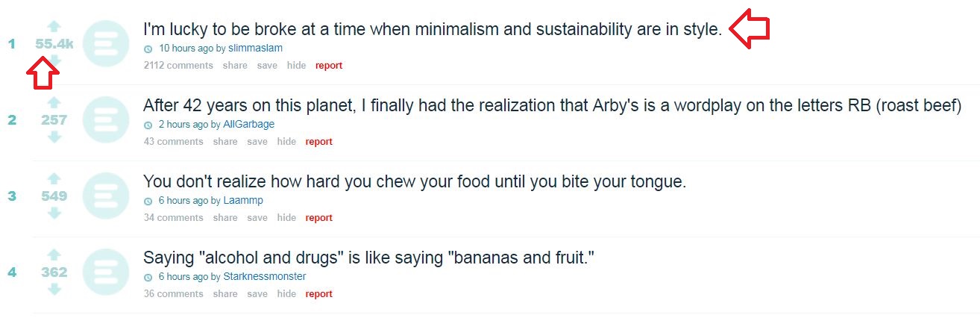Downvote the Arby's wordplay post
The width and height of the screenshot is (980, 318).
(x=54, y=137)
